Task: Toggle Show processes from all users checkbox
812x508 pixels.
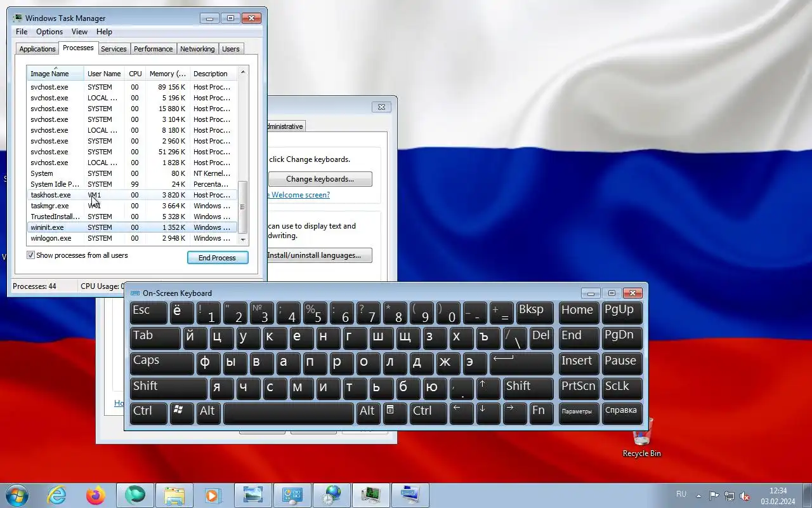Action: [x=30, y=255]
